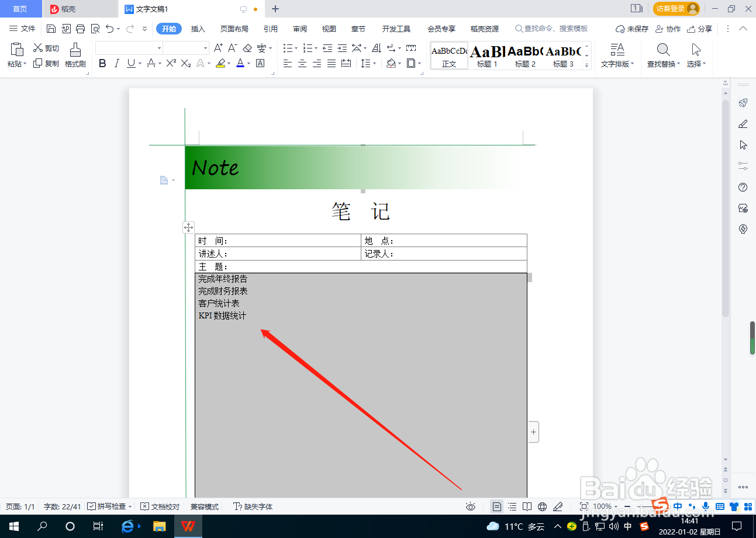Open the 页面布局 ribbon tab
The height and width of the screenshot is (538, 756).
coord(234,28)
